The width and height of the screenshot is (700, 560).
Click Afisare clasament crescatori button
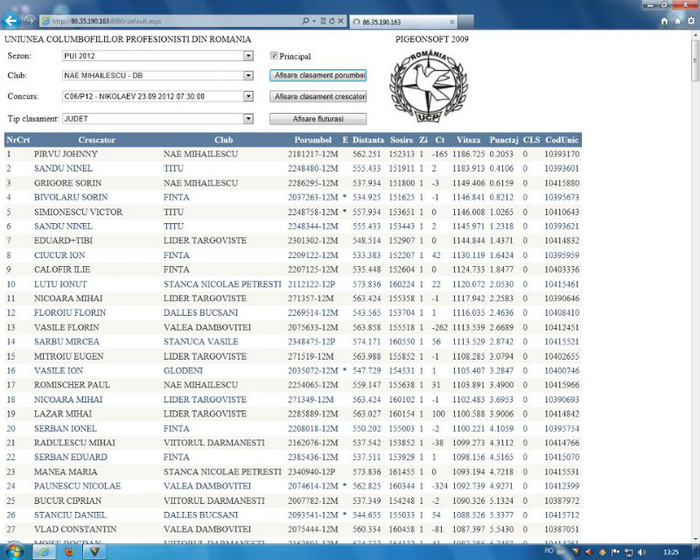point(318,96)
